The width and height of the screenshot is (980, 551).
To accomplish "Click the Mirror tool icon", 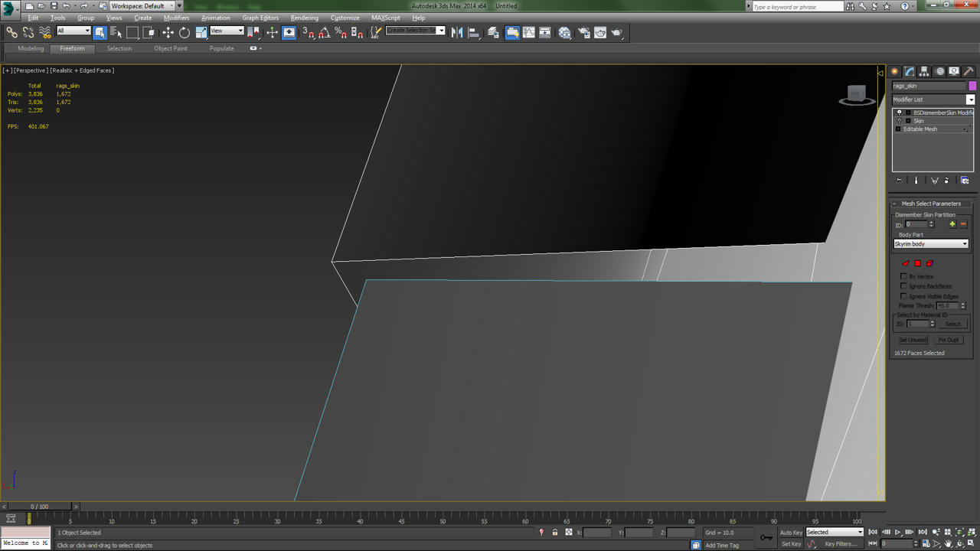I will [457, 32].
